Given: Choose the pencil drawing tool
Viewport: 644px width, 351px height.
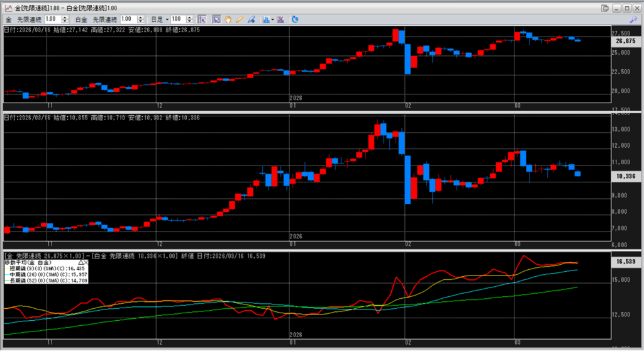Looking at the screenshot, I should coord(239,19).
